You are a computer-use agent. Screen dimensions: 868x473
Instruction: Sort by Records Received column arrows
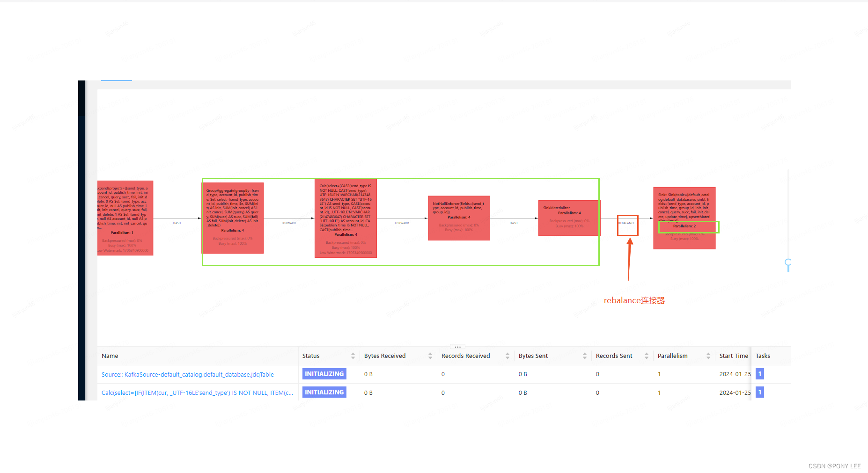pos(508,356)
